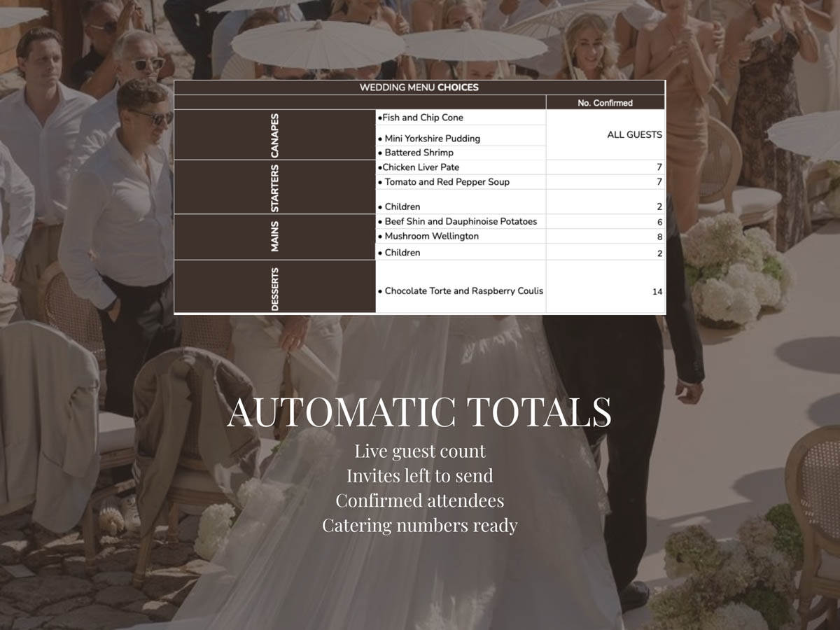Image resolution: width=840 pixels, height=630 pixels.
Task: Click the vertical DESSERTS category label
Action: pyautogui.click(x=274, y=288)
